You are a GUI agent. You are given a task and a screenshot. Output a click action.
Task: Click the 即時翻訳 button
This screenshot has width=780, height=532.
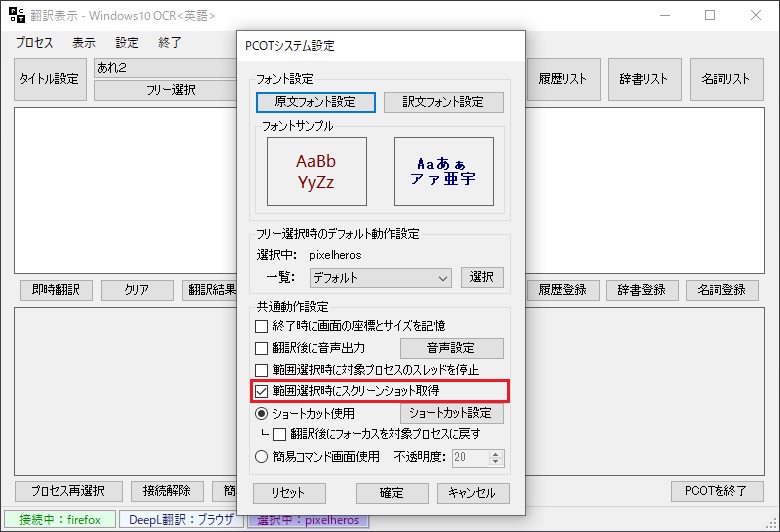pos(56,290)
